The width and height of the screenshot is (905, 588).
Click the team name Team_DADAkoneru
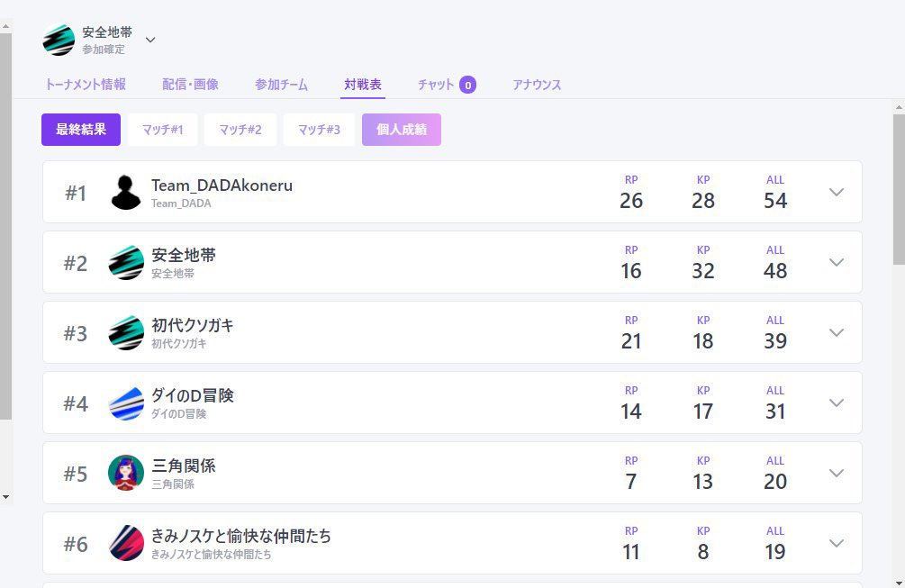[x=222, y=185]
